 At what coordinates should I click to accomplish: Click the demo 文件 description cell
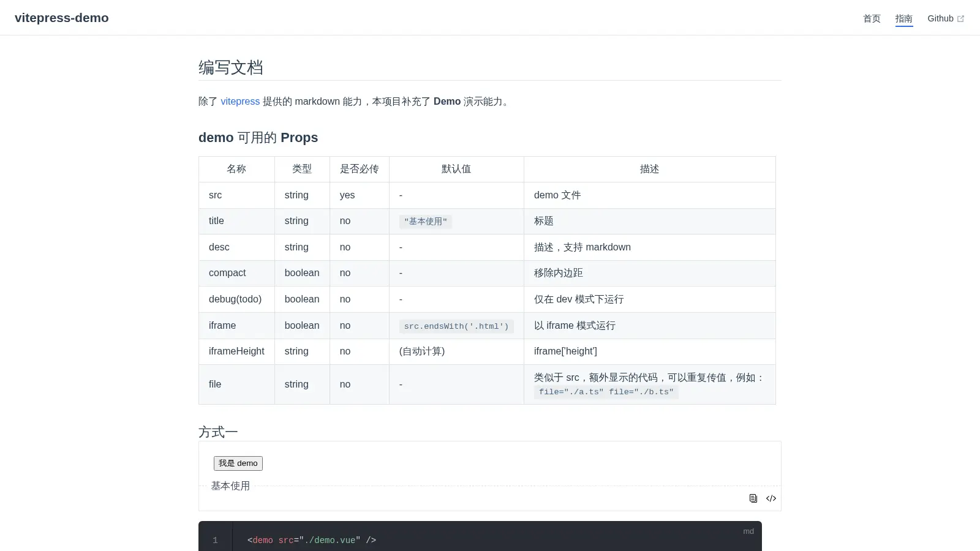[x=650, y=195]
